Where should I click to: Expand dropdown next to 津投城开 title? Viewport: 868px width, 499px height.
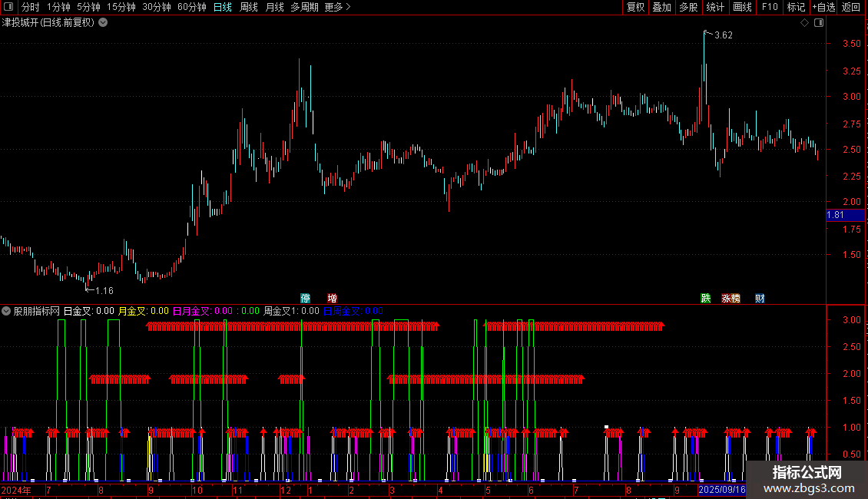[x=103, y=23]
